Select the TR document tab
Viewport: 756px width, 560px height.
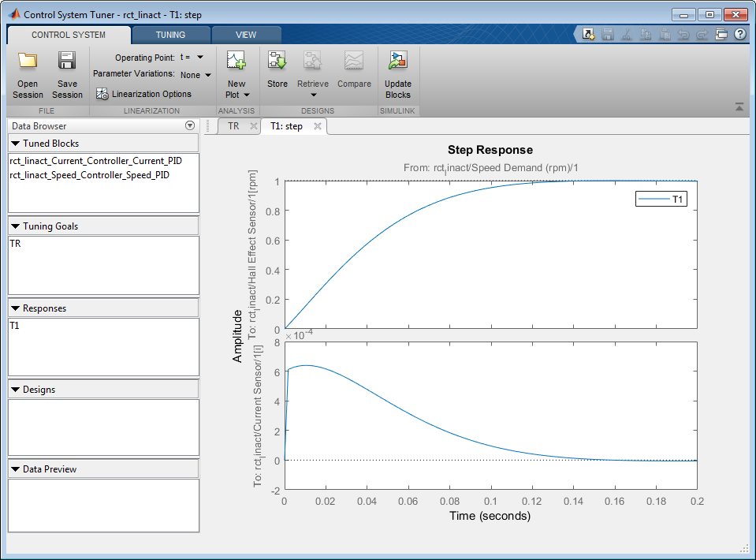233,126
